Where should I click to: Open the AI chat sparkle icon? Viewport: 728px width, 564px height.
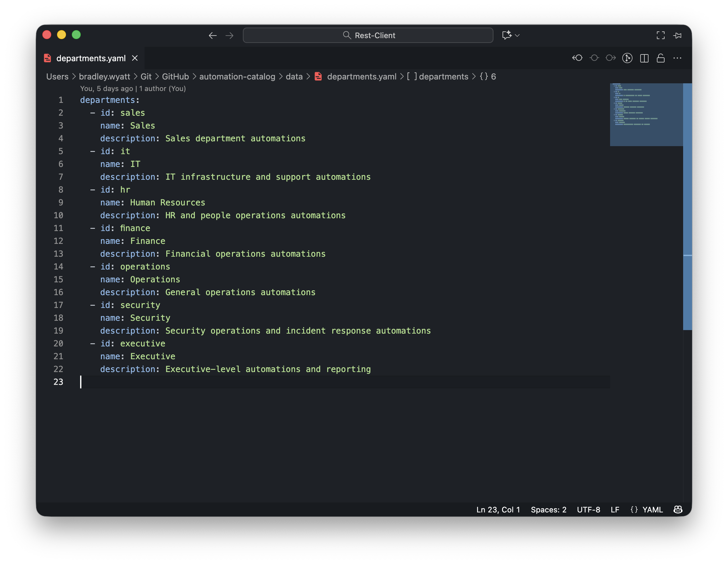(x=507, y=35)
